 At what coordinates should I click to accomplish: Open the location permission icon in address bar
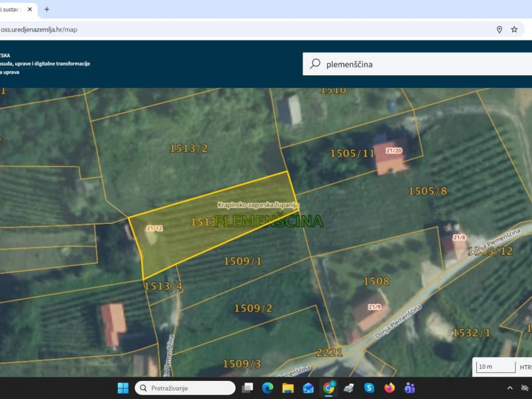coord(499,30)
